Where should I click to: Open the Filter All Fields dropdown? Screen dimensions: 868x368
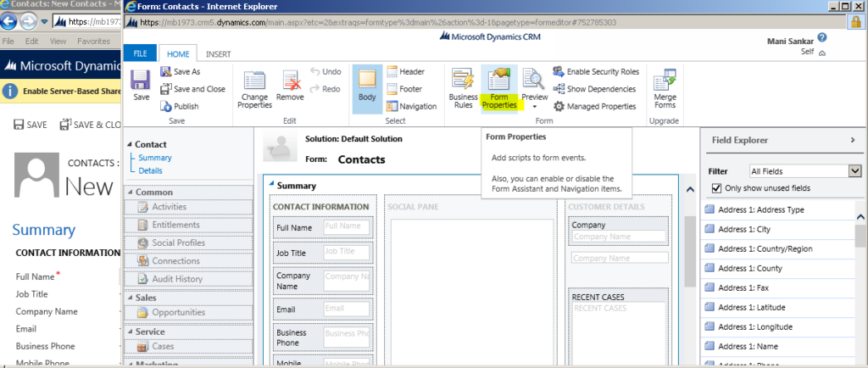point(805,171)
